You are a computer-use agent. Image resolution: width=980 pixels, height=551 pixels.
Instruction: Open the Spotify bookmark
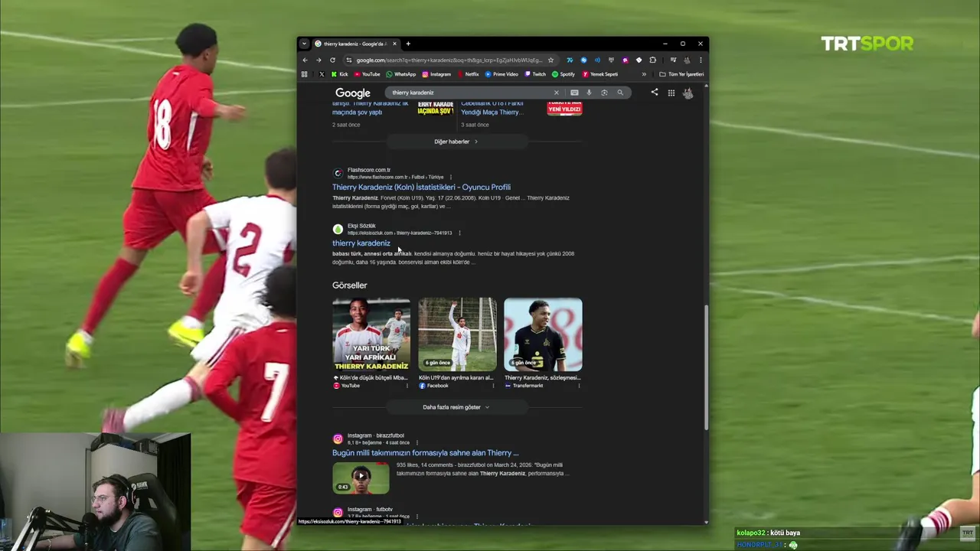(x=563, y=74)
